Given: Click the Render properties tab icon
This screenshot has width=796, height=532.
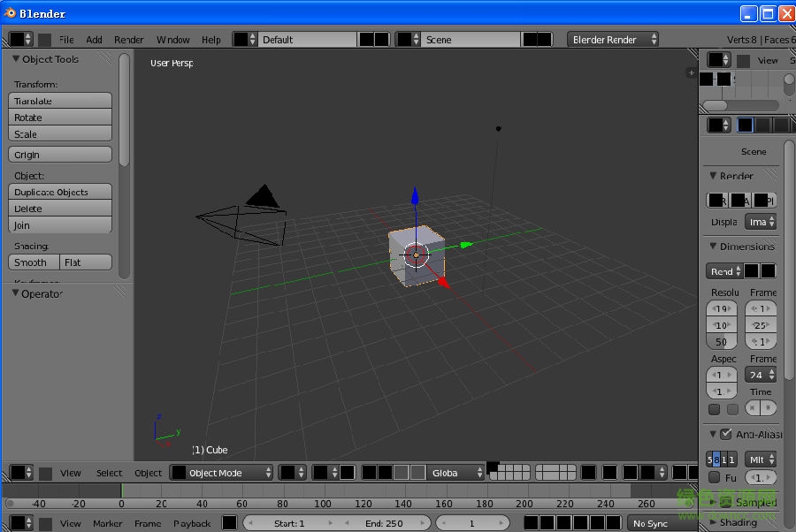Looking at the screenshot, I should coord(743,125).
